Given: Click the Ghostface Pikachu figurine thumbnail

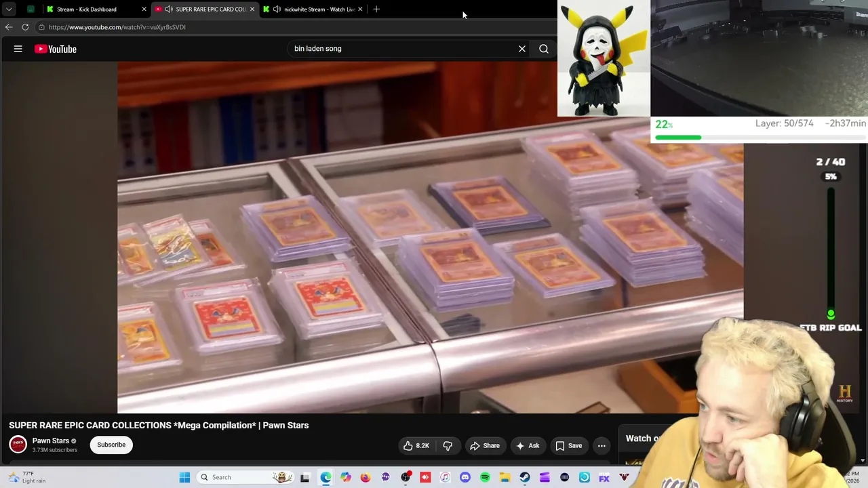Looking at the screenshot, I should coord(604,58).
